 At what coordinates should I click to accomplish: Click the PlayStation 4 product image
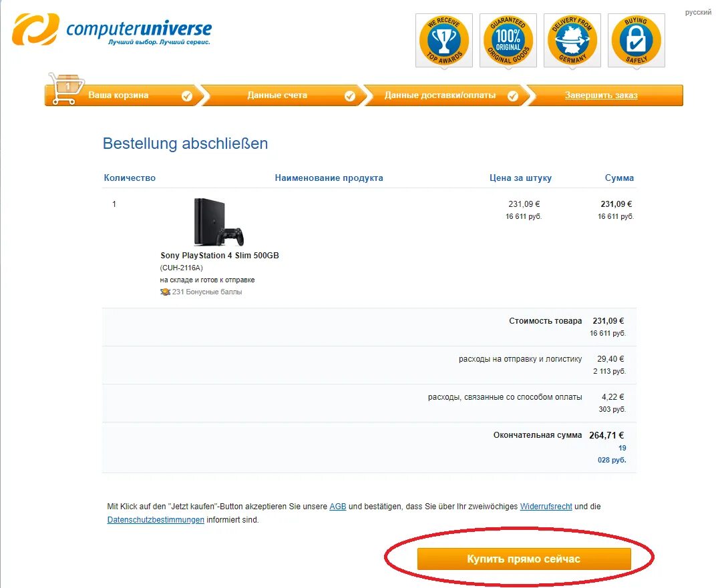218,222
